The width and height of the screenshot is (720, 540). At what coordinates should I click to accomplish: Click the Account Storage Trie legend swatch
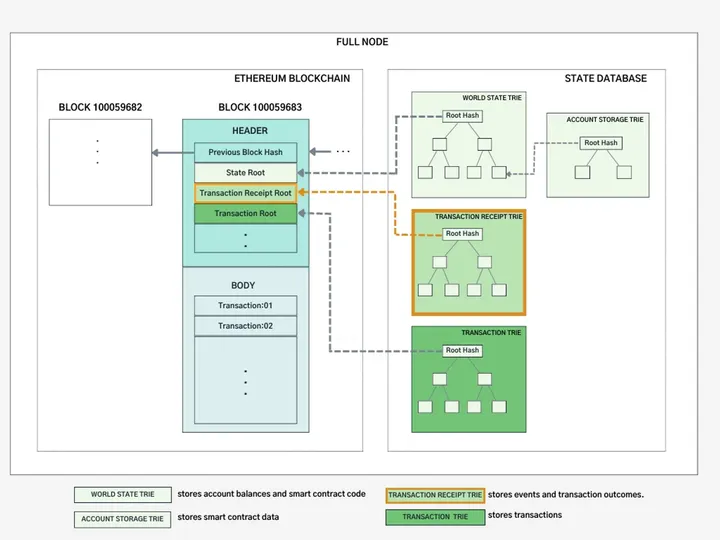click(x=122, y=519)
